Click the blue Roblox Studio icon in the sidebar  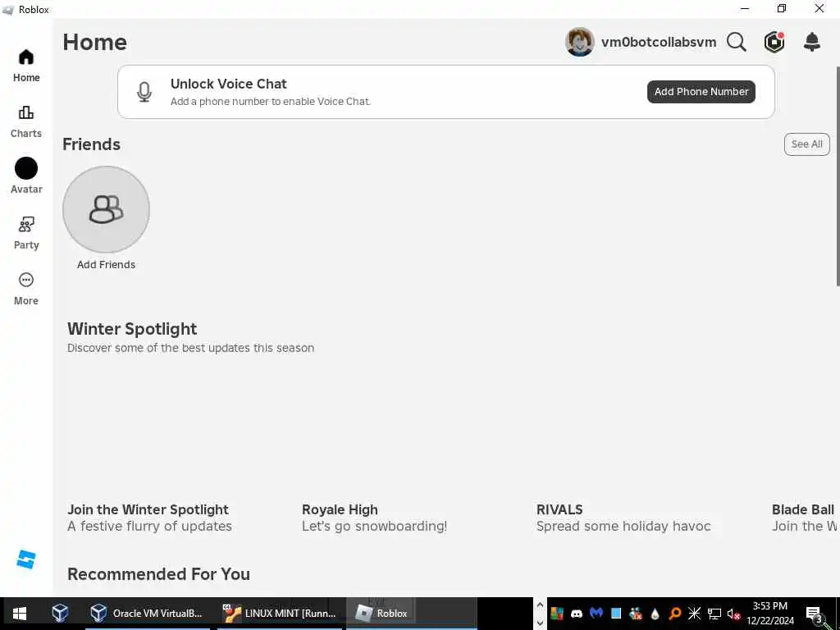click(x=25, y=559)
